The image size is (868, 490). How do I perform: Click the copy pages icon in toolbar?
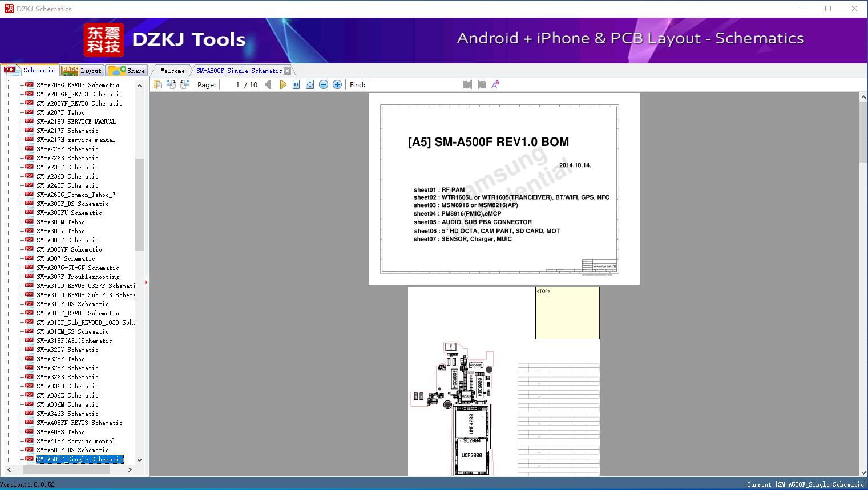point(157,84)
